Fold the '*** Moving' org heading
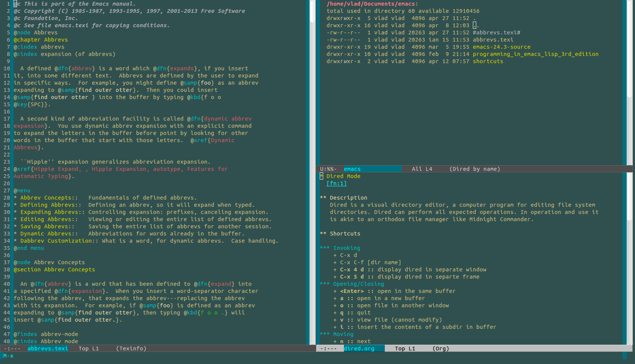 click(x=337, y=334)
